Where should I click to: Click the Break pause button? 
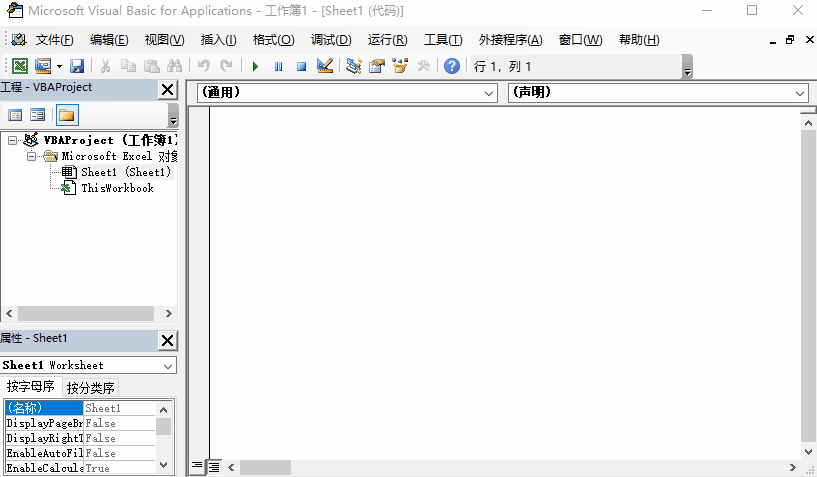click(279, 66)
